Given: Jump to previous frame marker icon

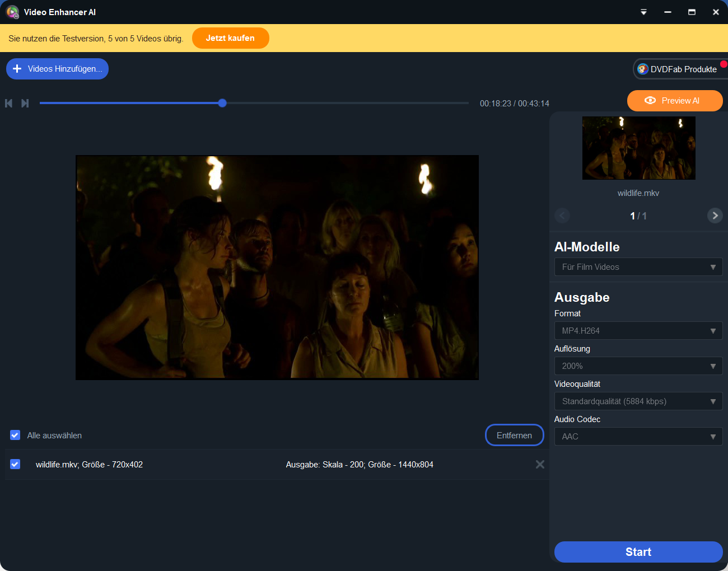Looking at the screenshot, I should 8,103.
